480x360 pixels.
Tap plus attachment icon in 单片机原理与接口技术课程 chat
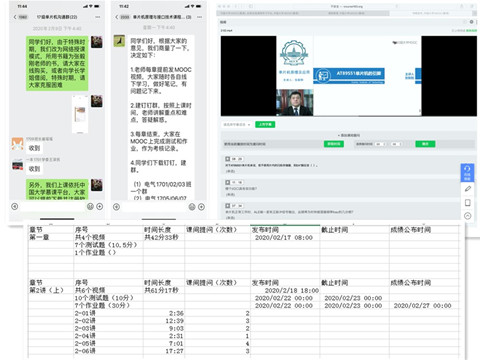[201, 207]
